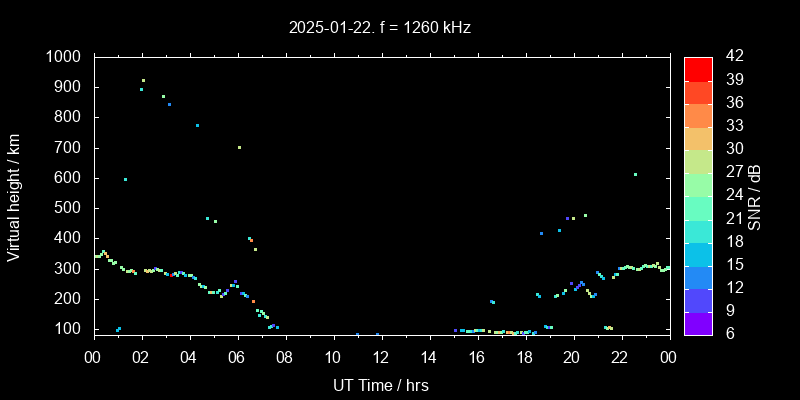This screenshot has width=800, height=400.
Task: Click the 22 tick label on time axis
Action: pyautogui.click(x=620, y=355)
